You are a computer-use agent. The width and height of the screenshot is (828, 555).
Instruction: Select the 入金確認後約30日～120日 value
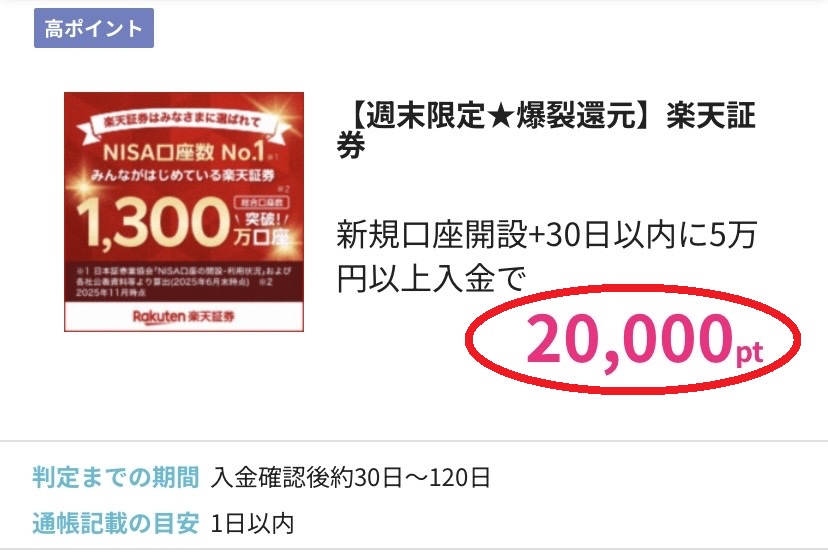pyautogui.click(x=350, y=478)
